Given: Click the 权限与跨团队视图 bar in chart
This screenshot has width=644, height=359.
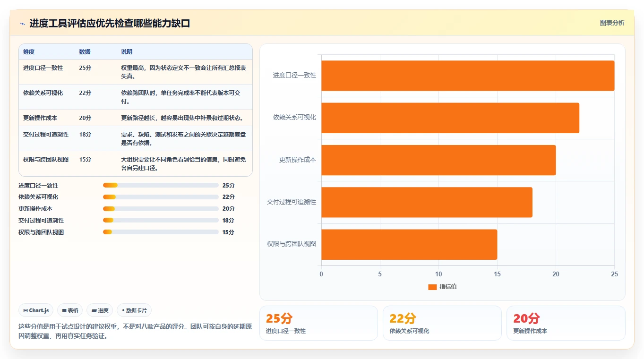Looking at the screenshot, I should [x=409, y=244].
